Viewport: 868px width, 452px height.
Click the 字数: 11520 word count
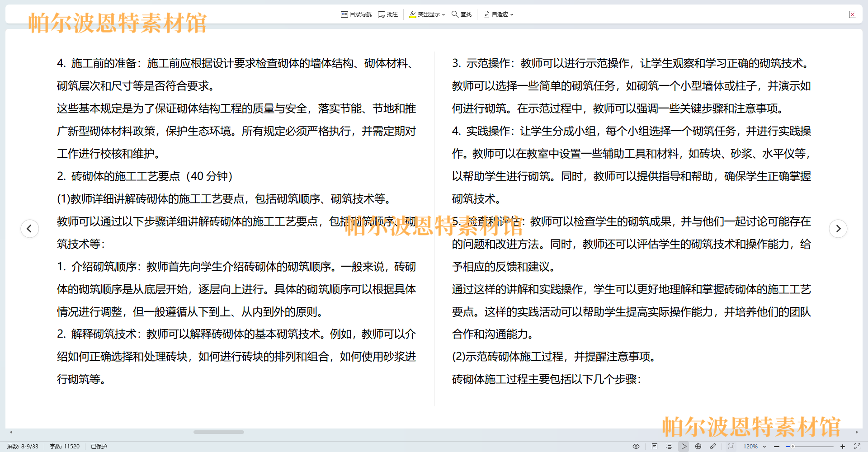click(65, 446)
